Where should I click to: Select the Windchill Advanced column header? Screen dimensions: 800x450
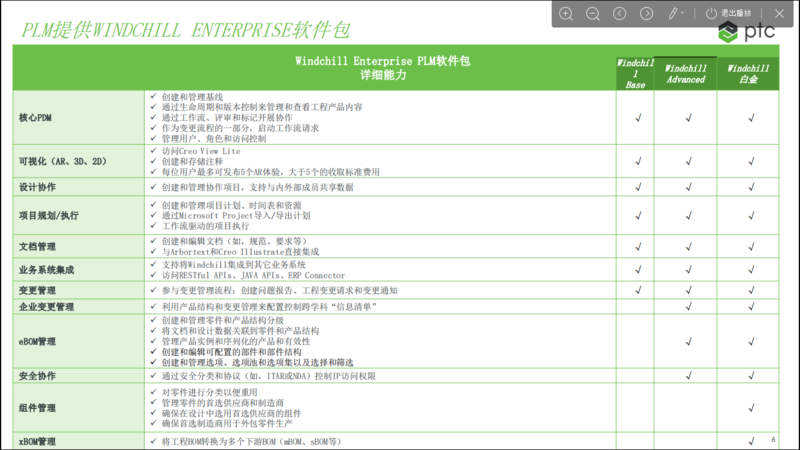(x=686, y=74)
